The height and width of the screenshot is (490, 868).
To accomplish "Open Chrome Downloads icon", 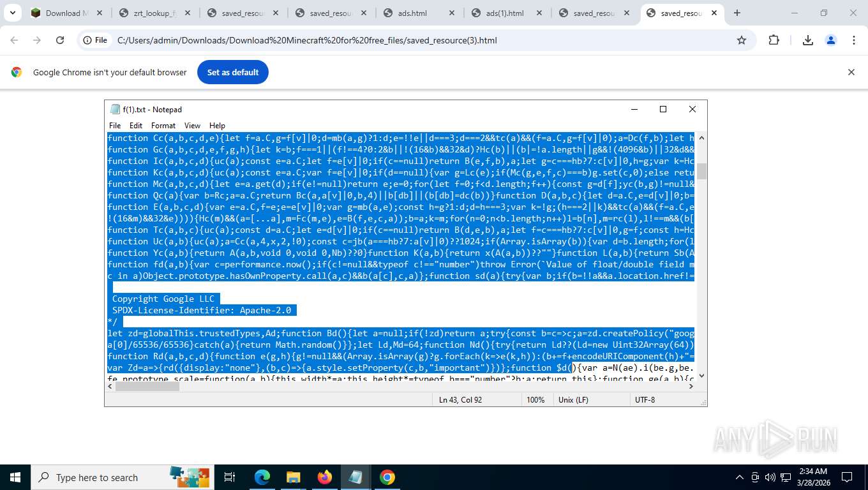I will [x=807, y=40].
